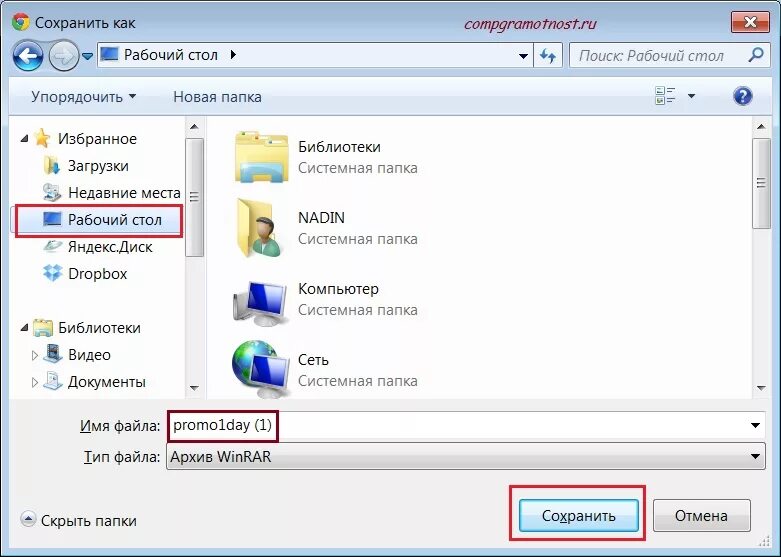Collapse the Избранное tree group

[24, 139]
